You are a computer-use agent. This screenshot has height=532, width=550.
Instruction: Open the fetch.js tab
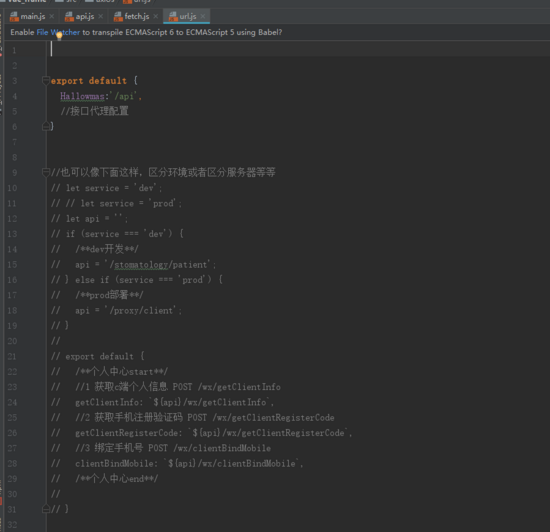[x=136, y=16]
